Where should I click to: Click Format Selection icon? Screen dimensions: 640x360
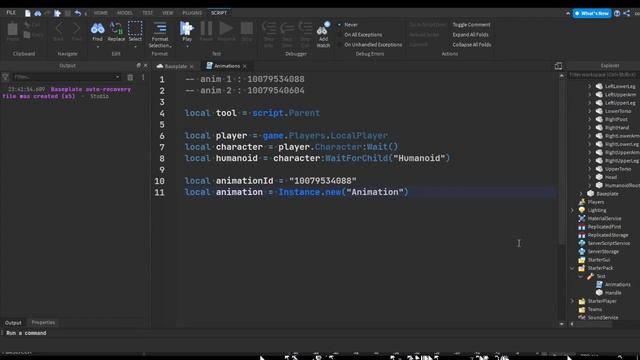pyautogui.click(x=160, y=28)
